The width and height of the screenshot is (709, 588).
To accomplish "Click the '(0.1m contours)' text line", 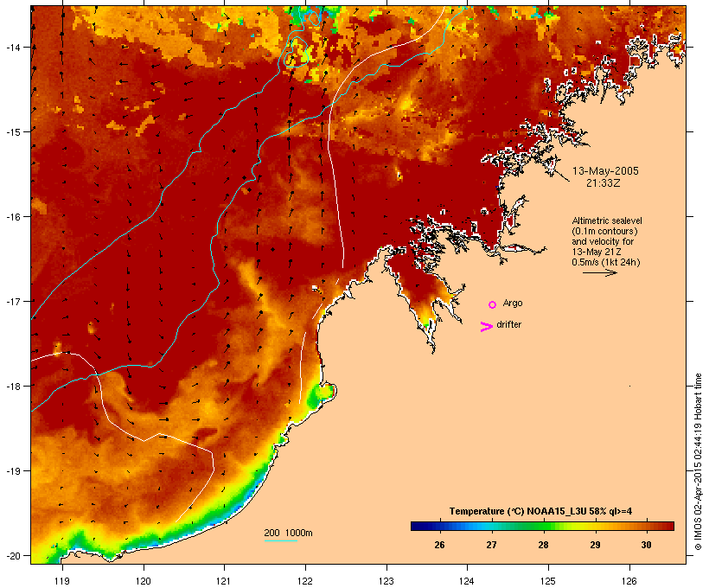I will [x=604, y=231].
